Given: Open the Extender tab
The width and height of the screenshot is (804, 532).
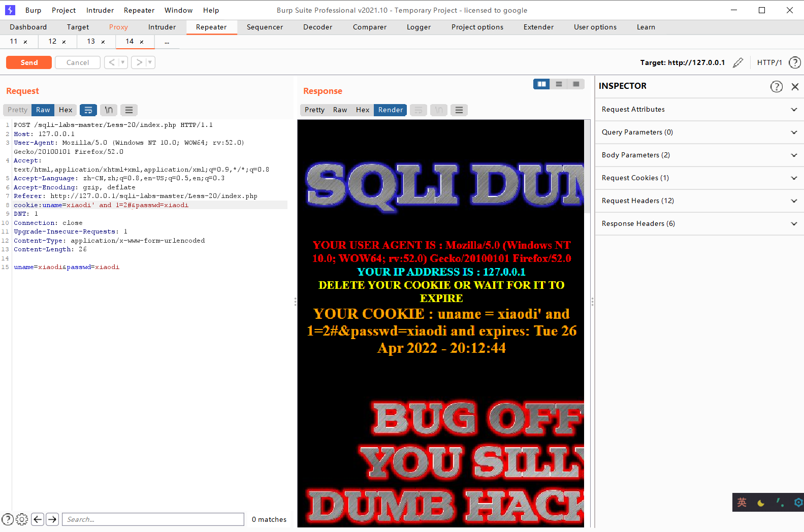Looking at the screenshot, I should (x=538, y=27).
